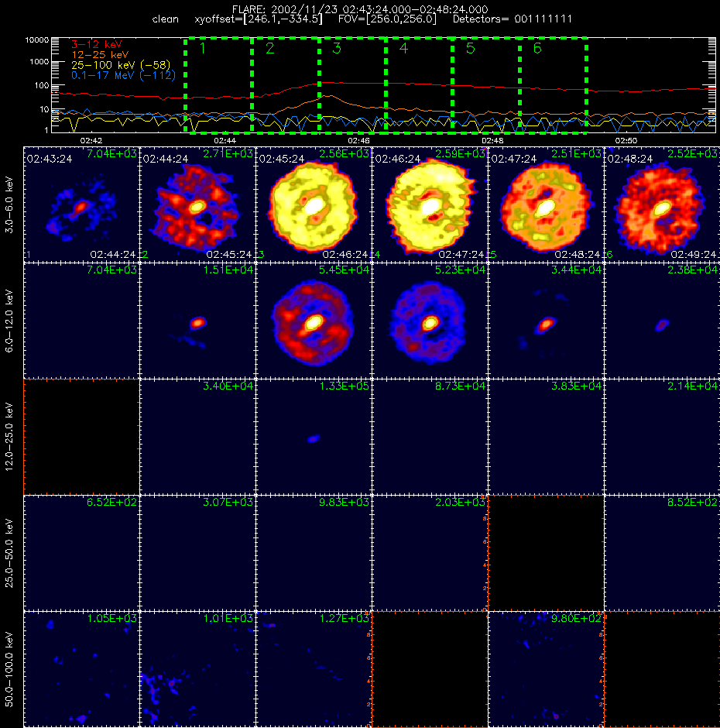Select the 2.14E+04 peak value

click(692, 386)
